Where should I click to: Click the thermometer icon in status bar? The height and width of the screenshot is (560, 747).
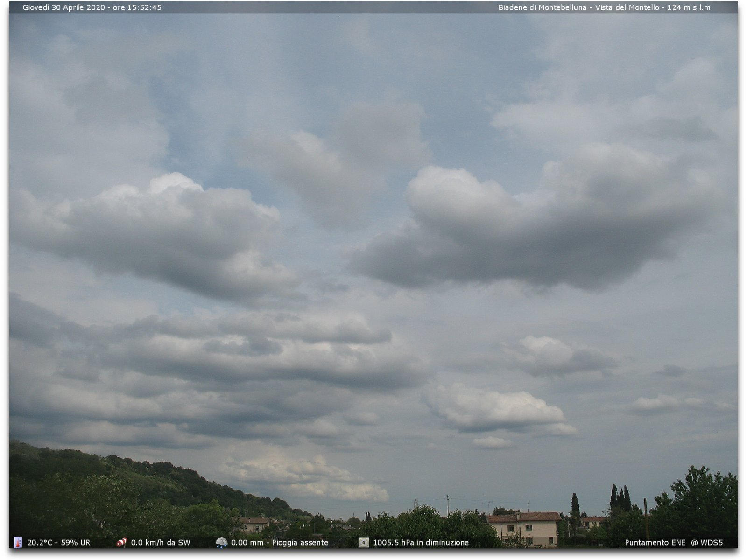point(18,542)
